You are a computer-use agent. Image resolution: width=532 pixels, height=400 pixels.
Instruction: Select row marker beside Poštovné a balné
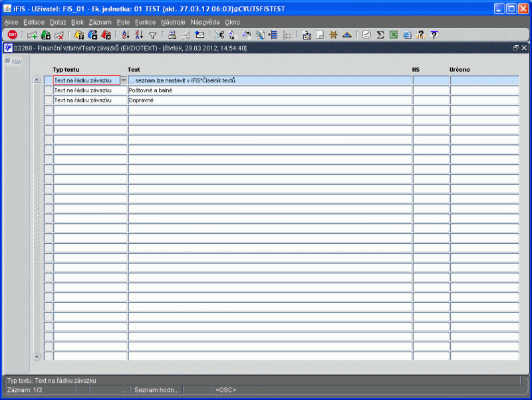click(x=48, y=90)
